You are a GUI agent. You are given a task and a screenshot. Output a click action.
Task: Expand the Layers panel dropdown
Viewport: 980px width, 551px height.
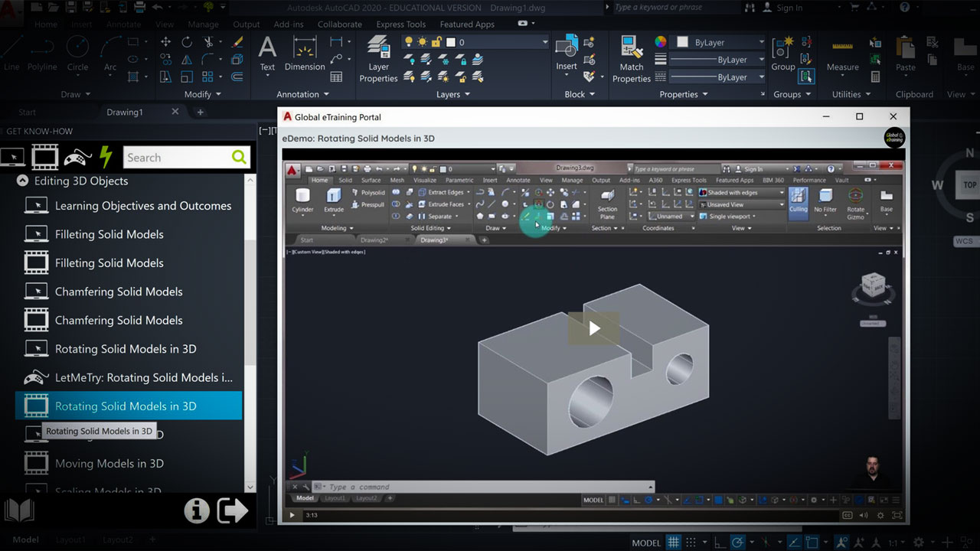(453, 94)
